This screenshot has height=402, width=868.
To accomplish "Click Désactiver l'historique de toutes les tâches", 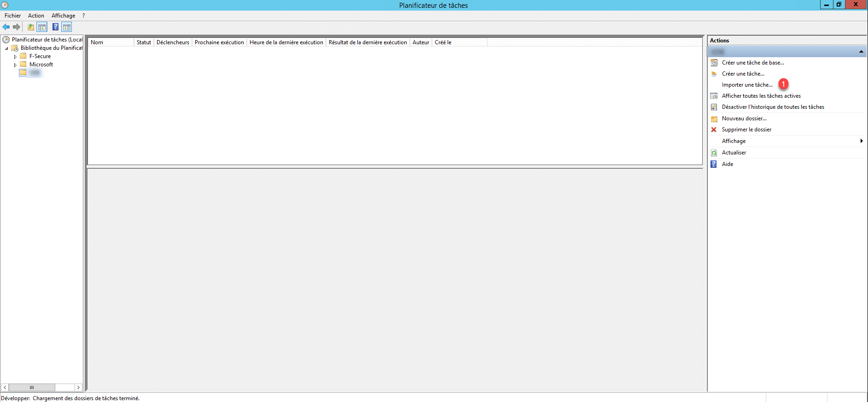I will click(773, 107).
